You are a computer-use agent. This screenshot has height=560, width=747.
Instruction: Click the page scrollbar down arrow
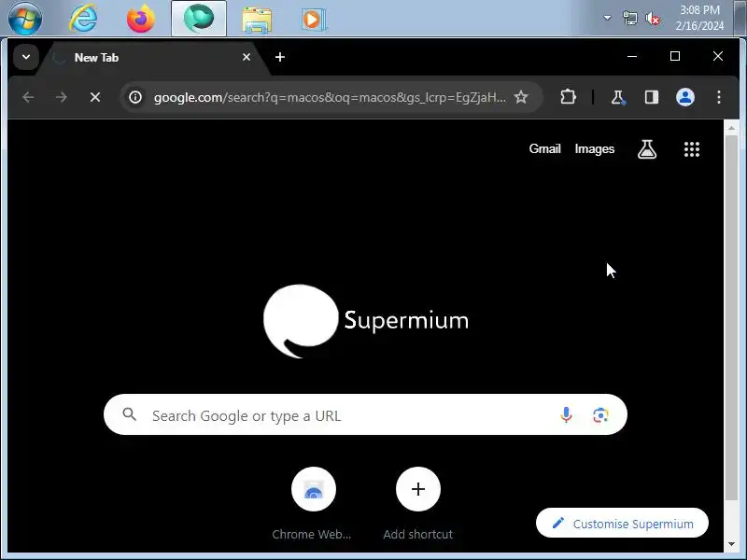(x=731, y=544)
